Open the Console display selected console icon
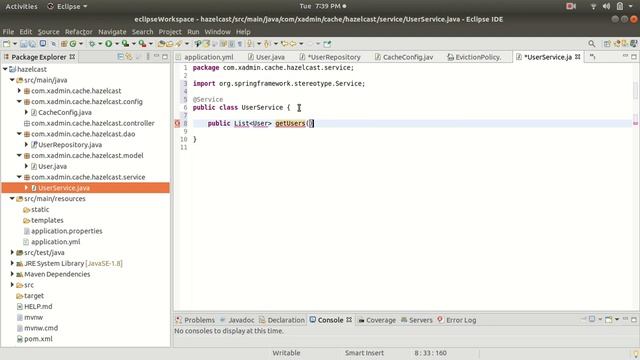Screen dimensions: 640x360 (x=592, y=319)
